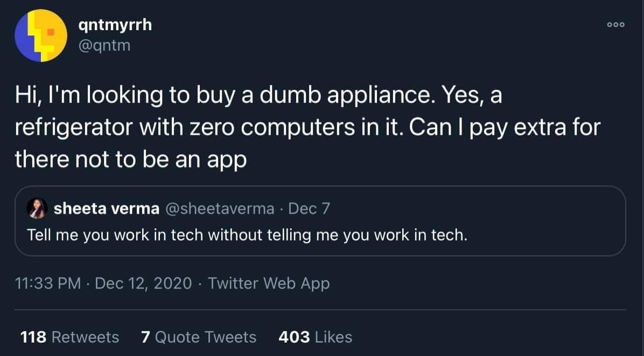Click the word Retweets label
This screenshot has width=644, height=356.
[86, 337]
